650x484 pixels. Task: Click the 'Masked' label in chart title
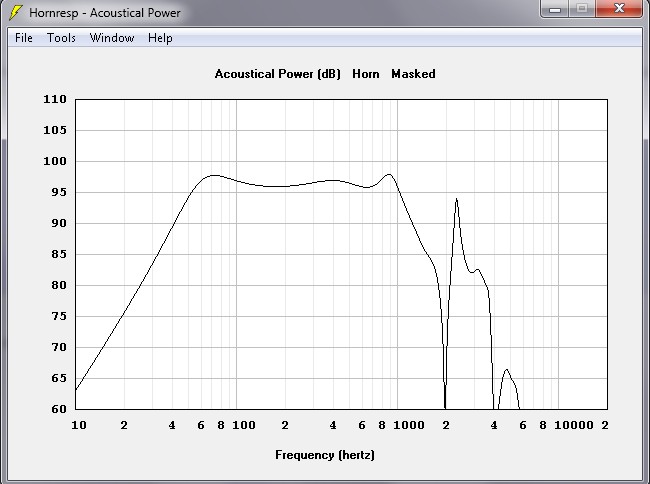(413, 74)
